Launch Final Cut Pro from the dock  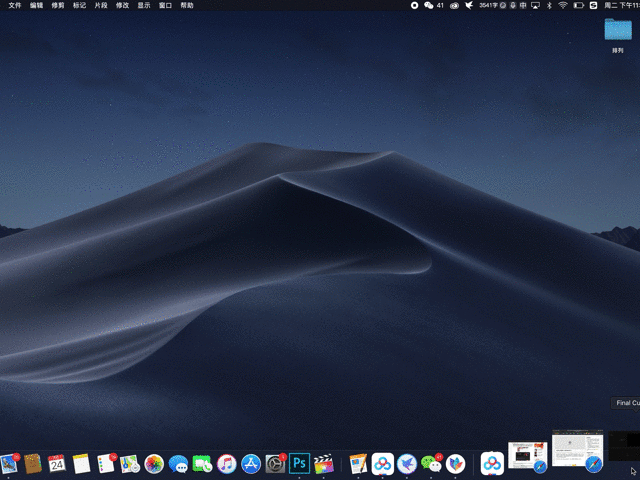coord(323,464)
